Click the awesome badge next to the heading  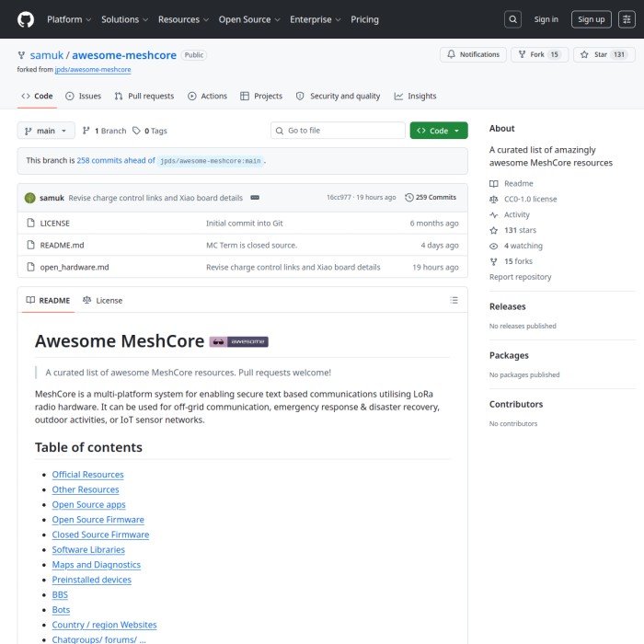(x=238, y=341)
